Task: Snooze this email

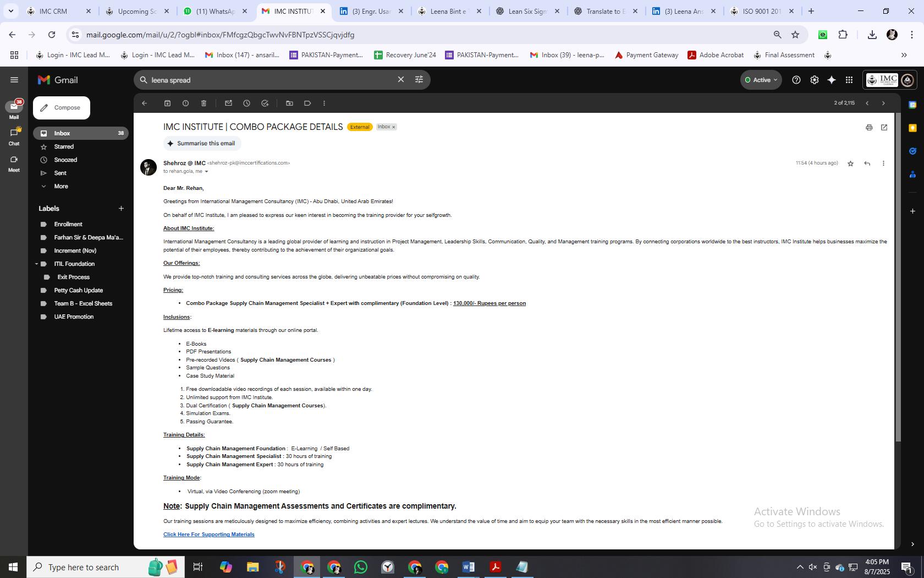Action: (246, 103)
